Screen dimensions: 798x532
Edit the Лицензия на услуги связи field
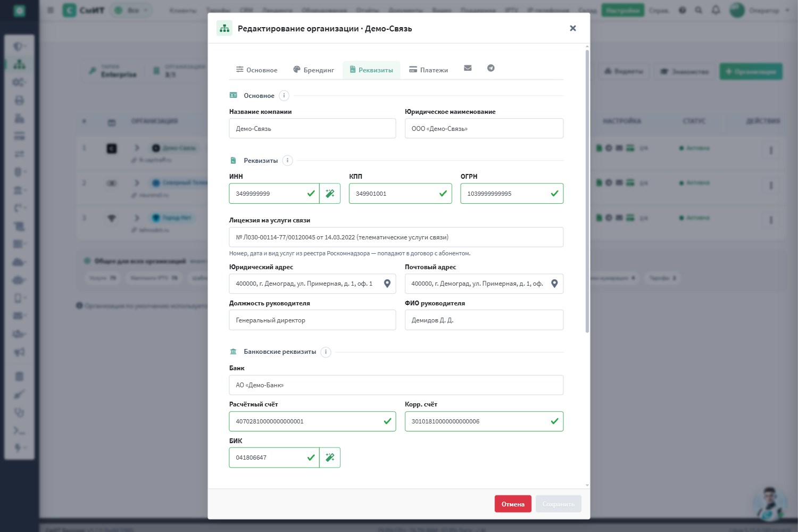click(x=396, y=237)
